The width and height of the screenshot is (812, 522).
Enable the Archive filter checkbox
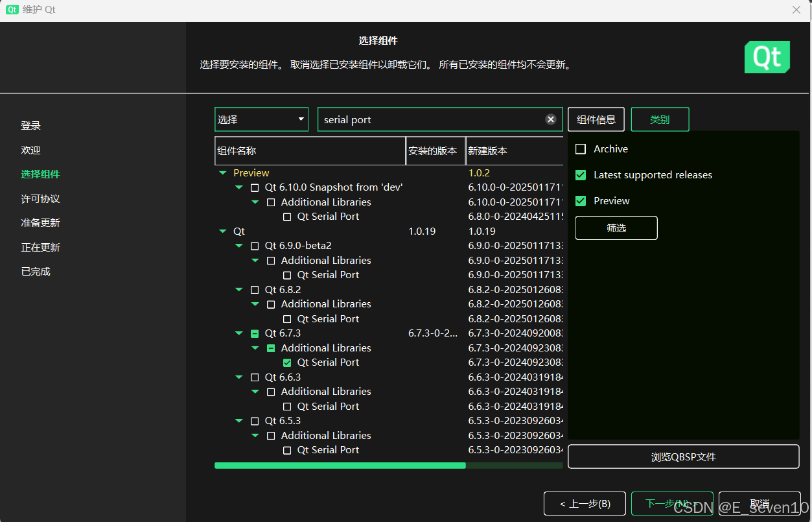580,148
